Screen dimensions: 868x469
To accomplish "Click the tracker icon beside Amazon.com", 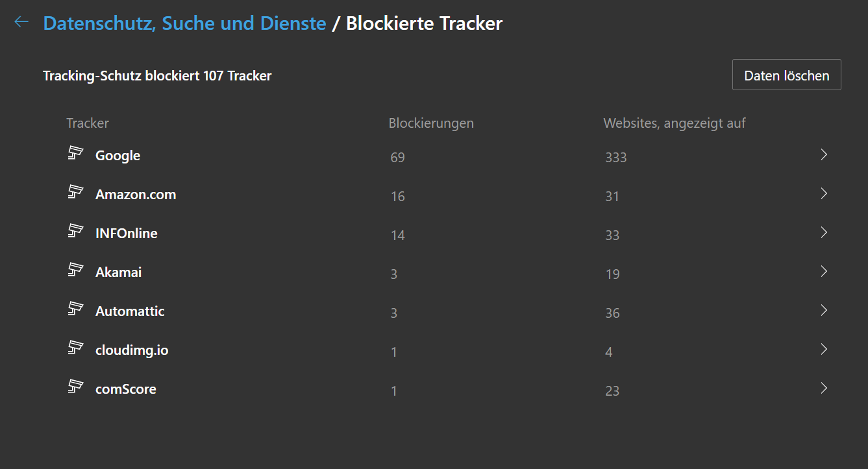I will [77, 193].
